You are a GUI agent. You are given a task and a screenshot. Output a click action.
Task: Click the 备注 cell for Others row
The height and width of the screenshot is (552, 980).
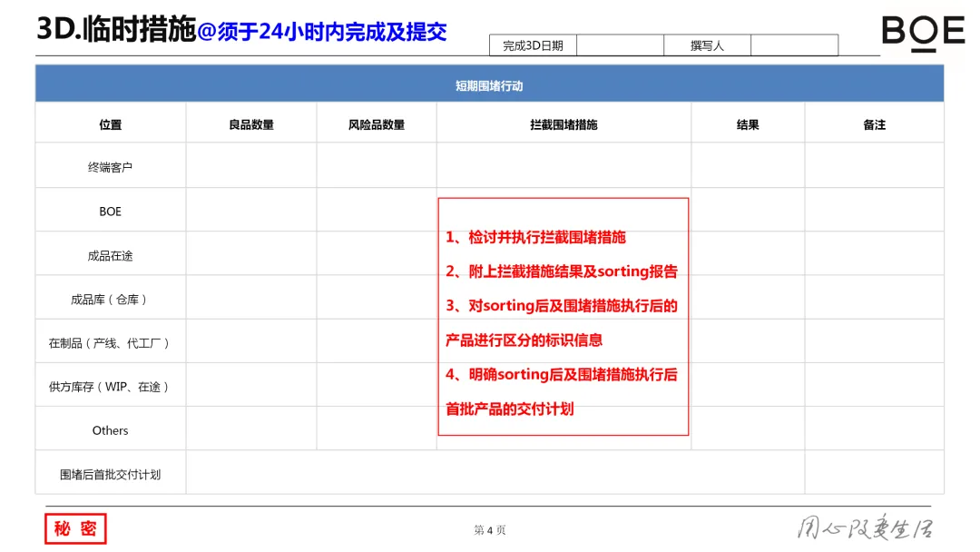pos(875,429)
